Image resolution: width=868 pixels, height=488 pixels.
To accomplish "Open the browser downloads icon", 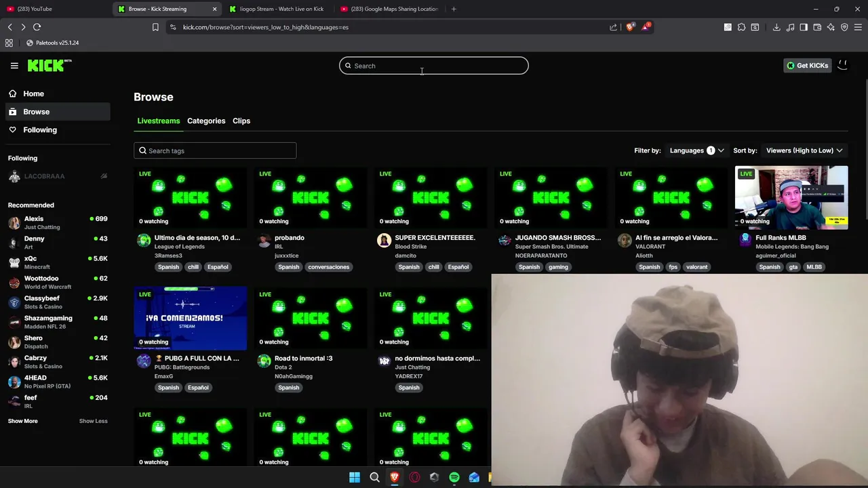I will point(776,27).
